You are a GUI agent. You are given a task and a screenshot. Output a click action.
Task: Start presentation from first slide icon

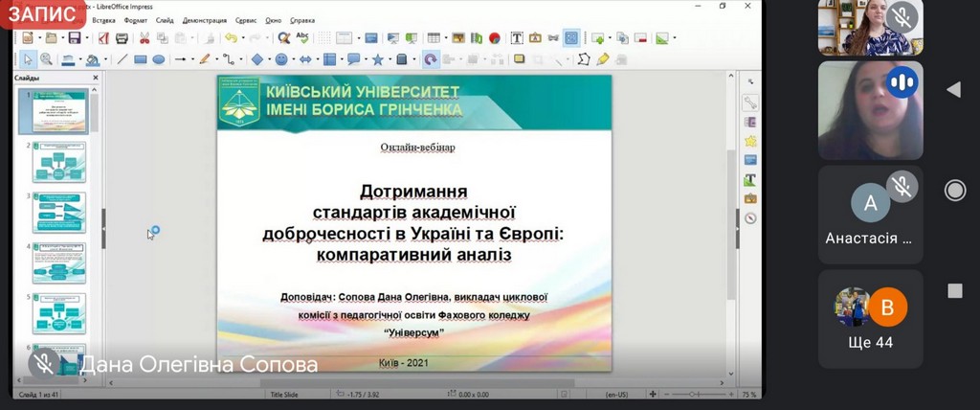[x=393, y=38]
